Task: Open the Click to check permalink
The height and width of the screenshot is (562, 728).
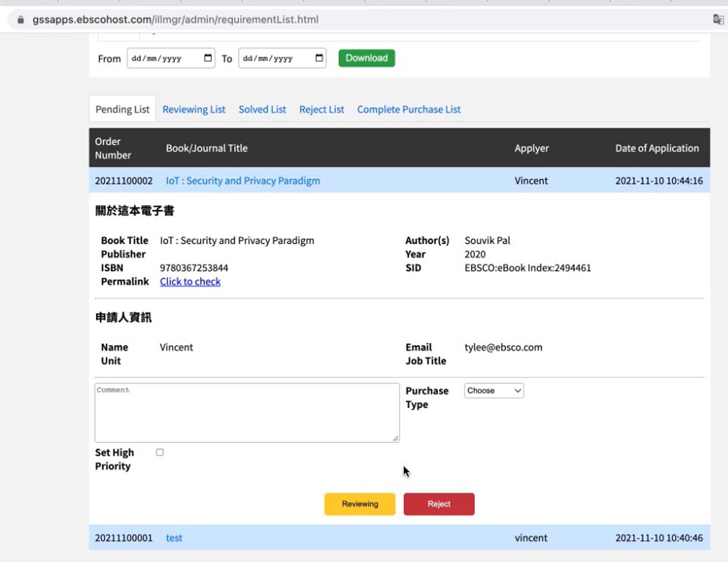Action: point(190,282)
